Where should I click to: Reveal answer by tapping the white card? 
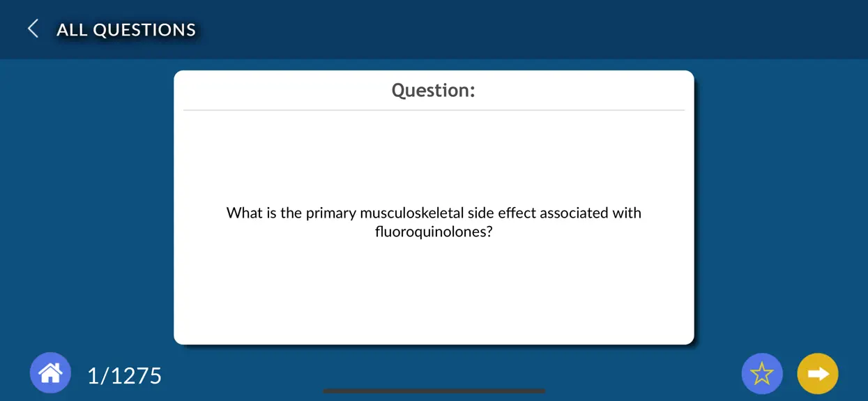tap(434, 207)
